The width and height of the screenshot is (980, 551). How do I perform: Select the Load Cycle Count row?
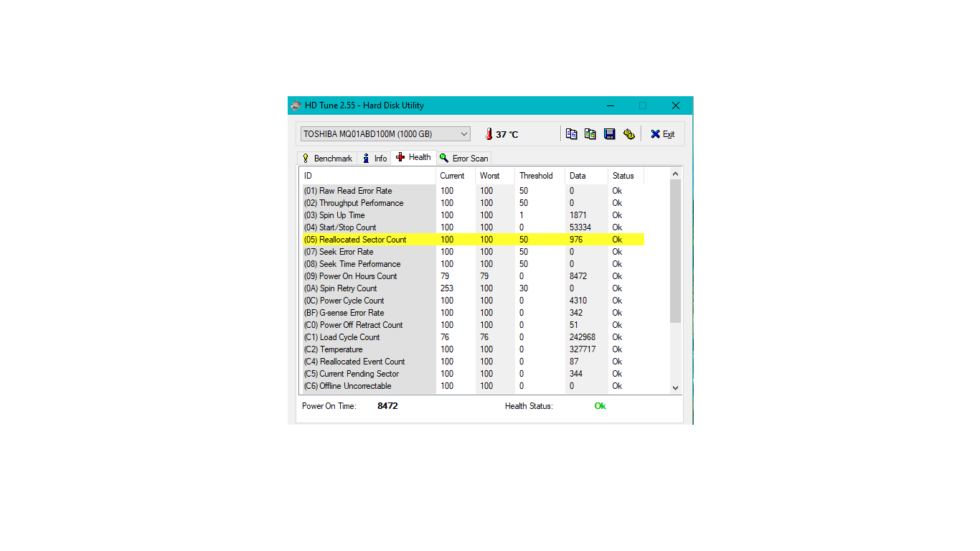click(x=472, y=337)
